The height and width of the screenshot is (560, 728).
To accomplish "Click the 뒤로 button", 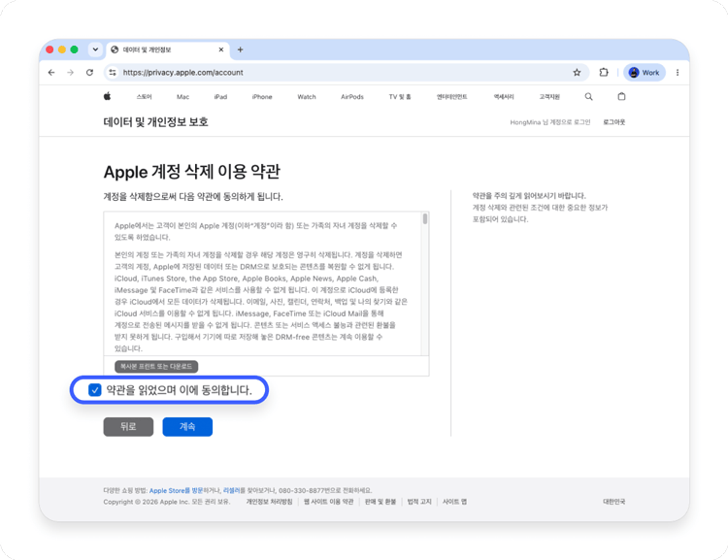I will tap(128, 427).
